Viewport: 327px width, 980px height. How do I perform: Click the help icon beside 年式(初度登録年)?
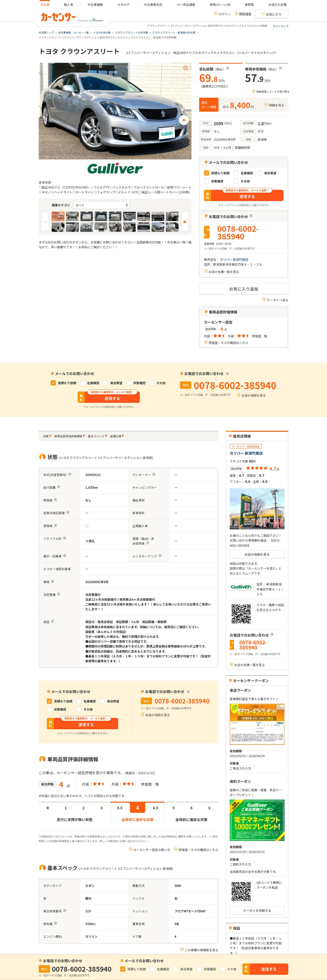pyautogui.click(x=70, y=474)
